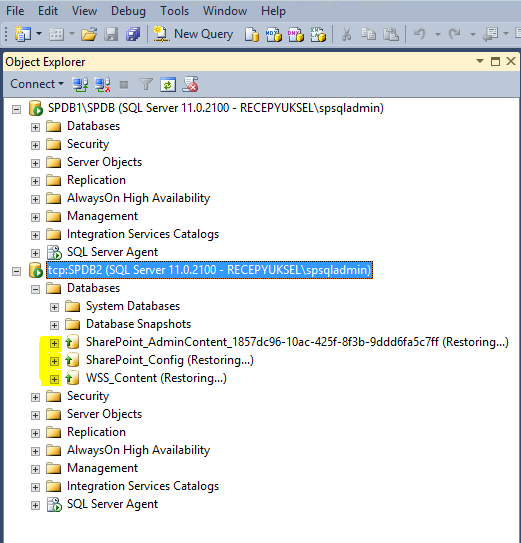521x543 pixels.
Task: Open the Connect dropdown
Action: 37,84
